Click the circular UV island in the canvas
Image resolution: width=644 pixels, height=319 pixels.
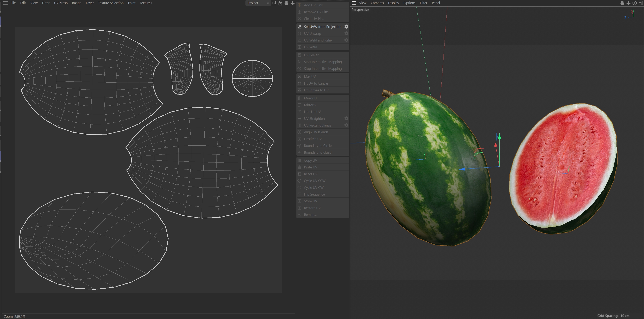click(252, 78)
